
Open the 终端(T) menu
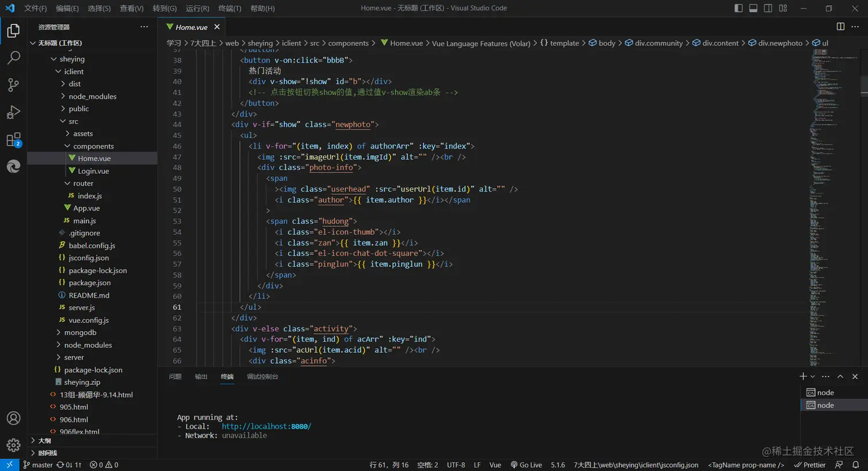(x=230, y=8)
